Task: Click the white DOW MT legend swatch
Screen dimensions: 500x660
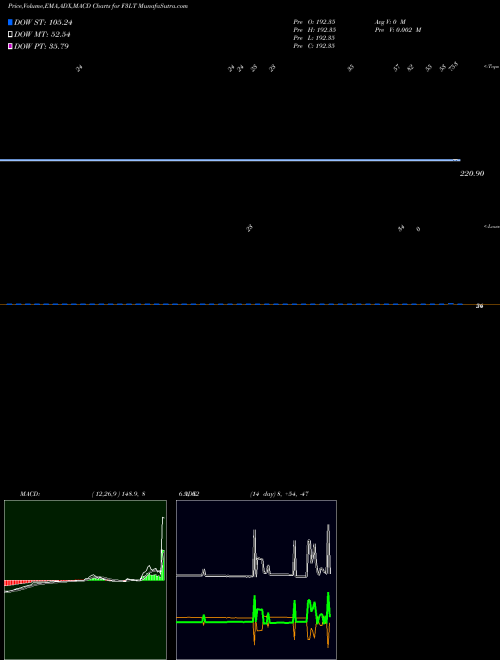Action: tap(10, 35)
